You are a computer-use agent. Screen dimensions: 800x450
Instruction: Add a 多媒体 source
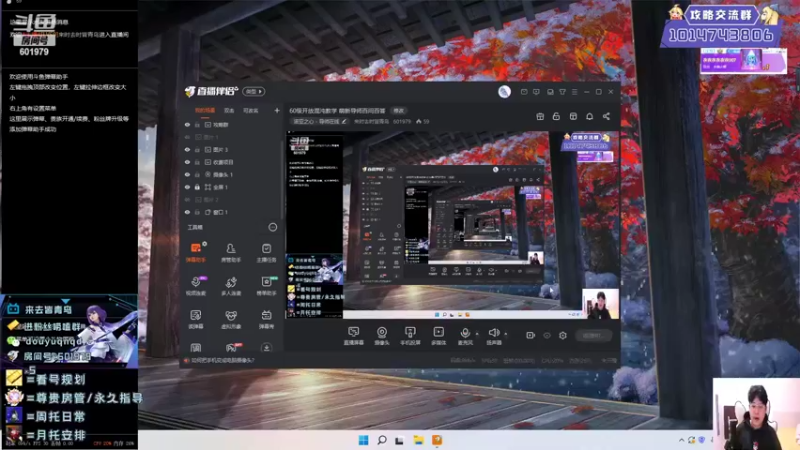click(x=438, y=336)
